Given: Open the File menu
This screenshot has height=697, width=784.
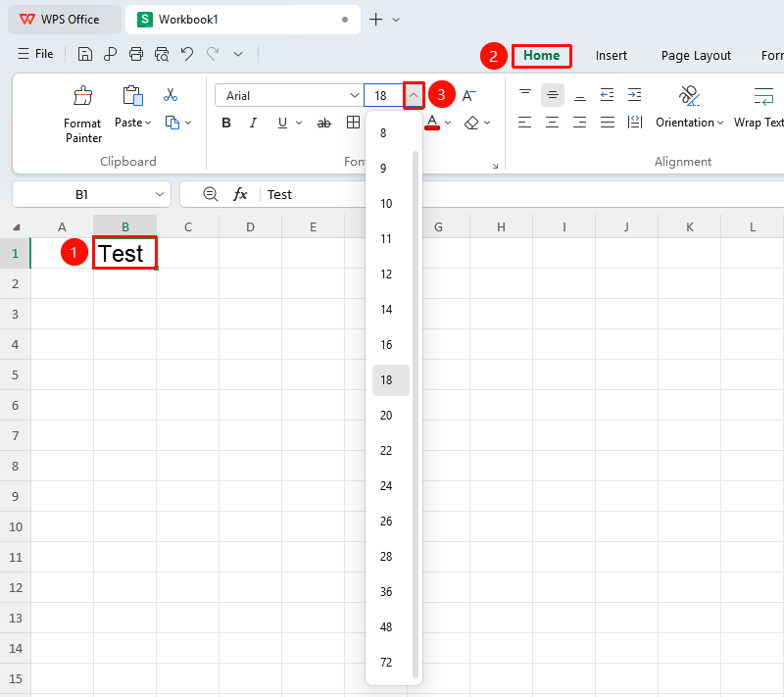Looking at the screenshot, I should (x=35, y=54).
